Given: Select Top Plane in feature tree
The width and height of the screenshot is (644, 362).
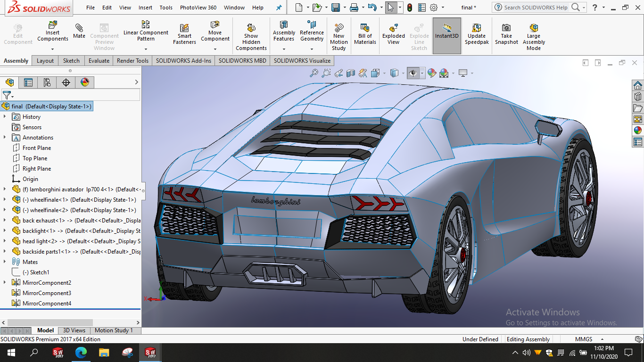Looking at the screenshot, I should tap(35, 158).
